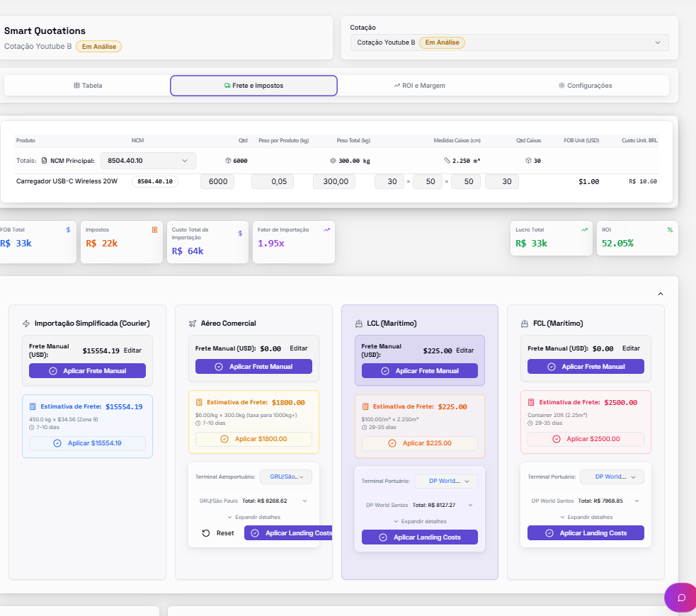696x616 pixels.
Task: Open the NCM Principal 8504.40.10 dropdown
Action: click(x=148, y=161)
